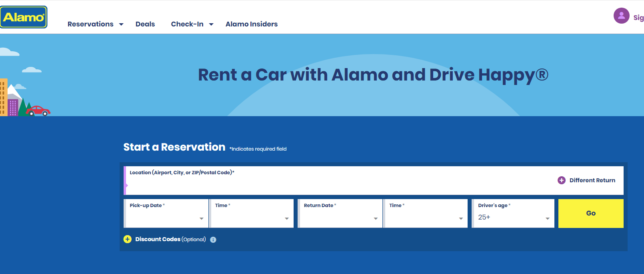Click the plus icon beside Different Return
Image resolution: width=644 pixels, height=274 pixels.
(562, 180)
